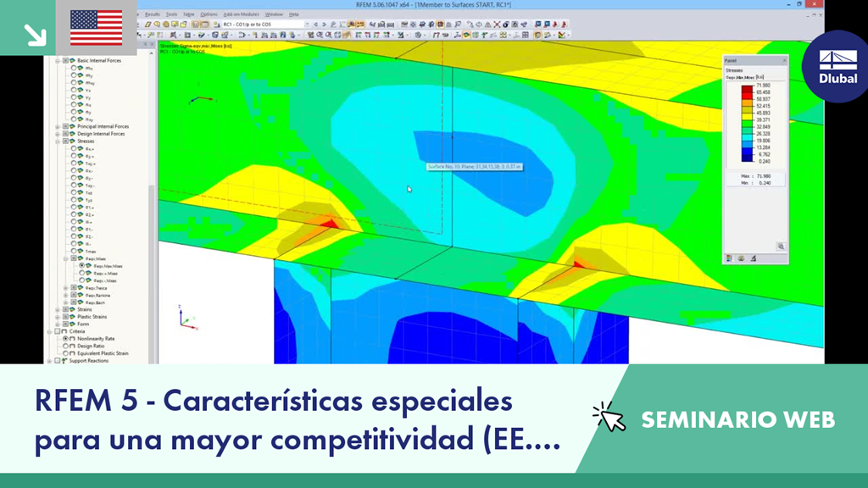Expand the Strains tree node
This screenshot has height=488, width=868.
point(58,309)
